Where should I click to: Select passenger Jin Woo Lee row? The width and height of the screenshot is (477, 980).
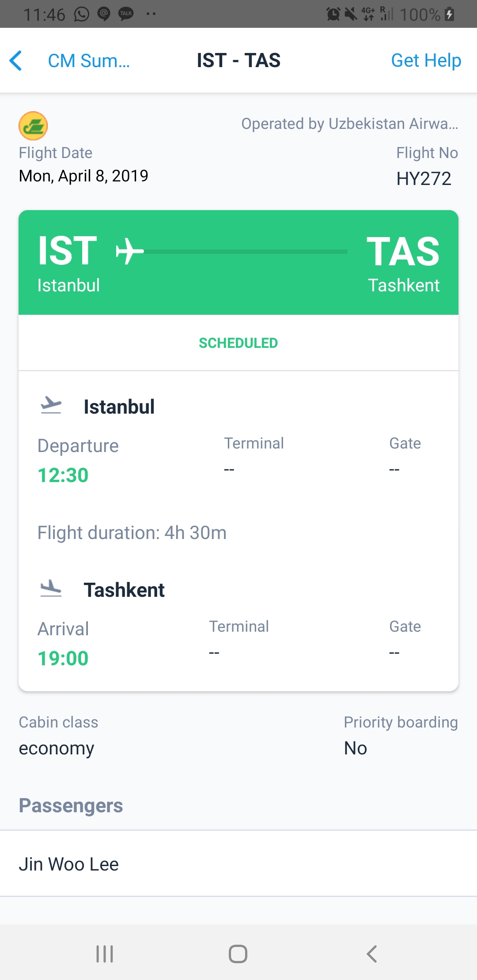click(x=238, y=864)
